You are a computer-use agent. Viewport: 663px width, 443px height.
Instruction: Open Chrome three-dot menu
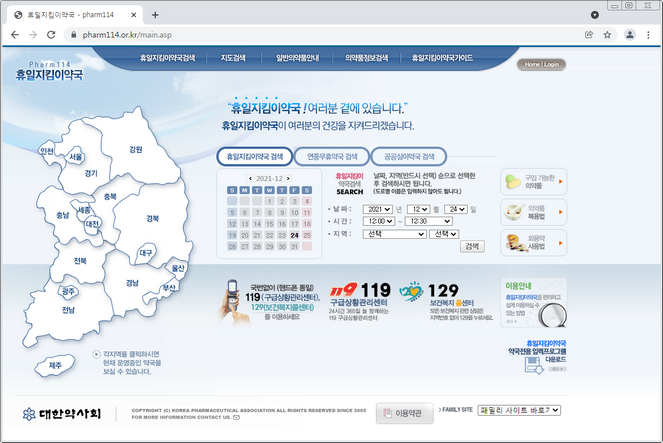[648, 35]
